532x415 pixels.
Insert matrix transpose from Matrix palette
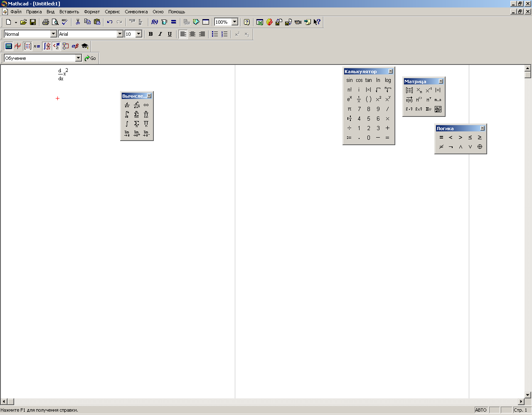(x=429, y=100)
